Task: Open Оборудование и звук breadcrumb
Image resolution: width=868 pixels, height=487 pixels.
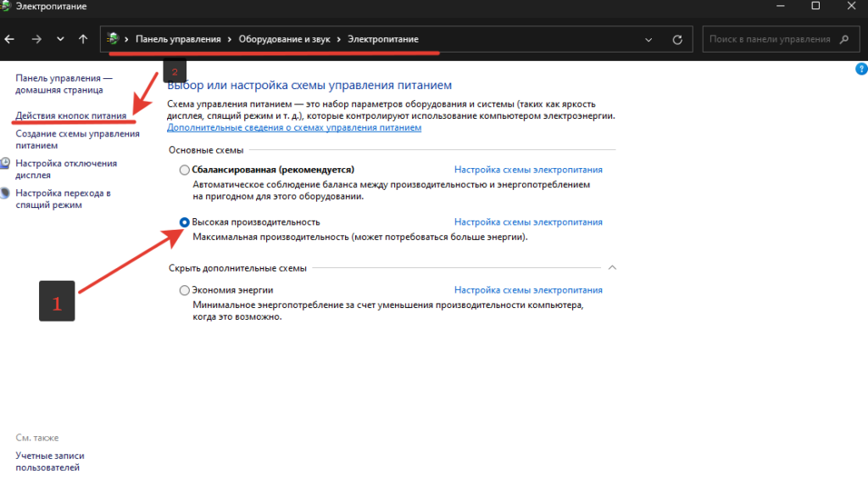Action: (284, 39)
